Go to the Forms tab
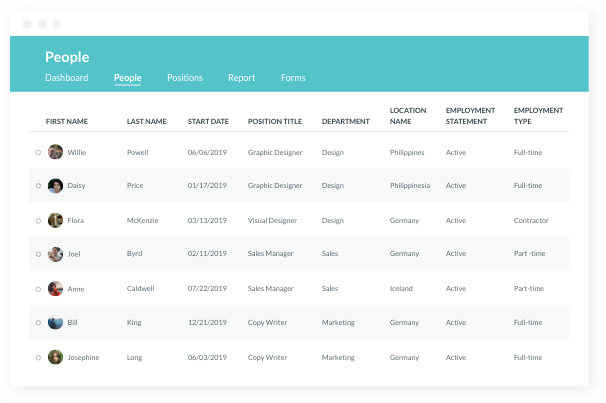The width and height of the screenshot is (606, 403). coord(293,78)
